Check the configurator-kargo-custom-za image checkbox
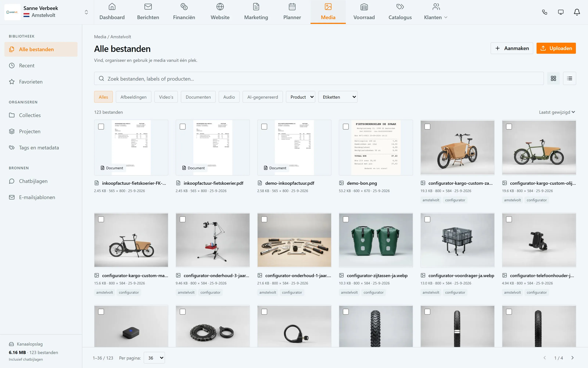This screenshot has height=368, width=588. pyautogui.click(x=427, y=127)
